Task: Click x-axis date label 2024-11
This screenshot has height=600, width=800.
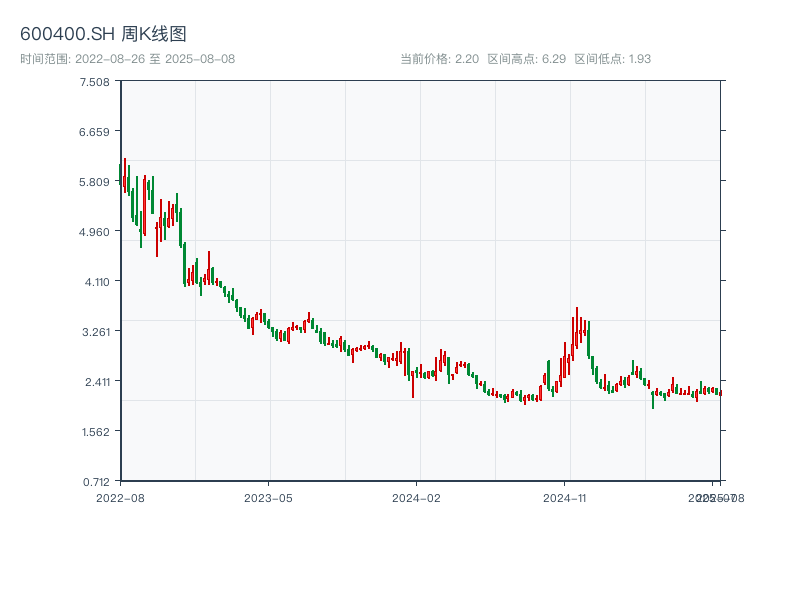Action: tap(564, 498)
